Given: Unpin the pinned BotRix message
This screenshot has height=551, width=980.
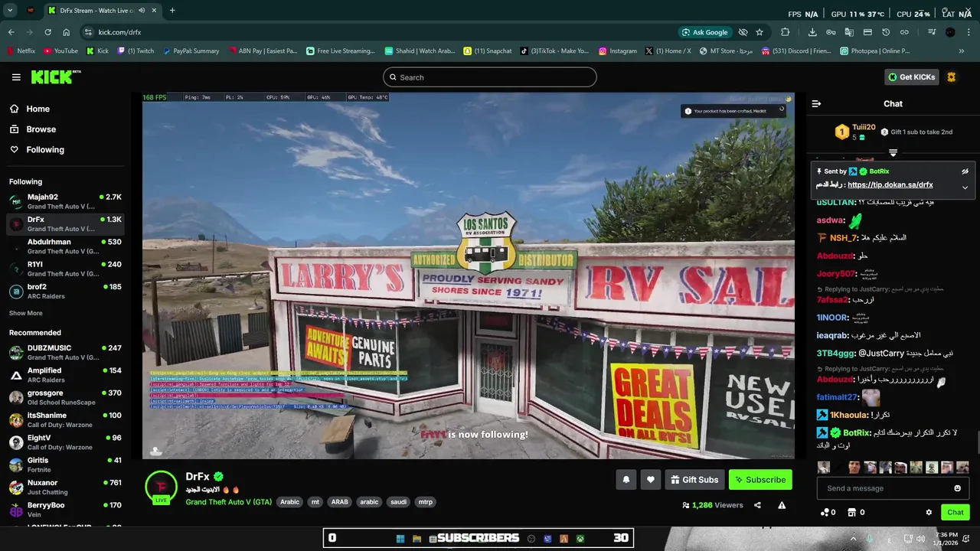Looking at the screenshot, I should coord(965,171).
